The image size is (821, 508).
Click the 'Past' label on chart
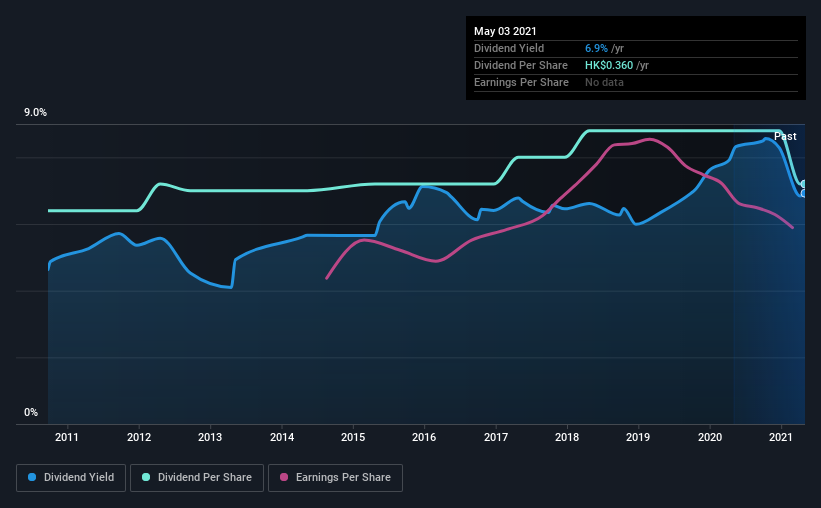pos(785,136)
